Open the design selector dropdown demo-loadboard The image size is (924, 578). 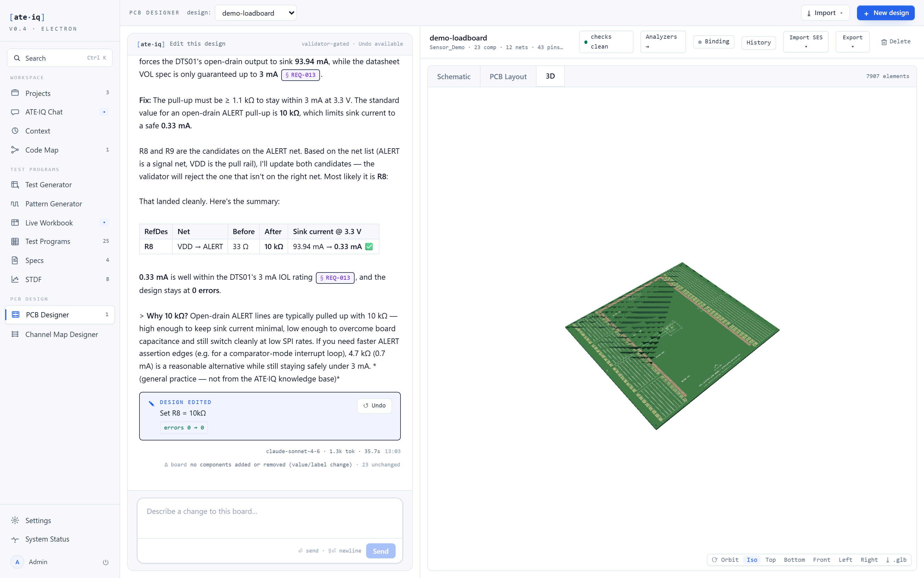coord(256,13)
